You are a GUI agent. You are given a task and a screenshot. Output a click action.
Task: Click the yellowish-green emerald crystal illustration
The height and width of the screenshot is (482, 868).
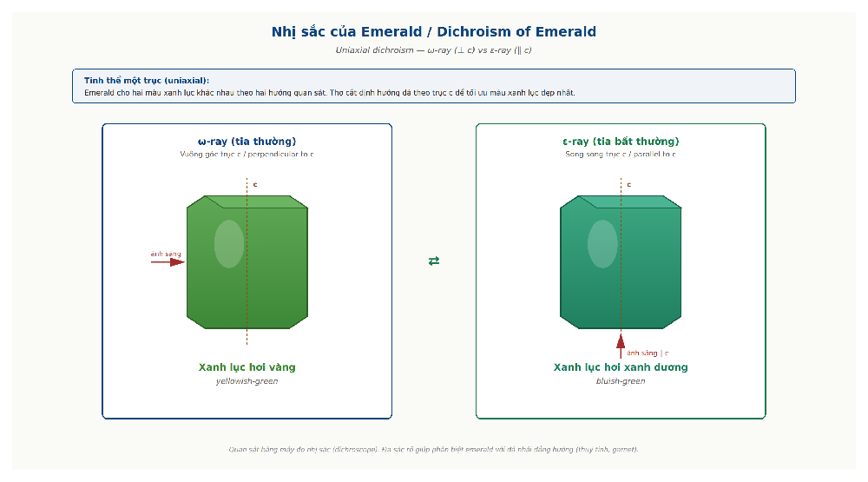[247, 262]
